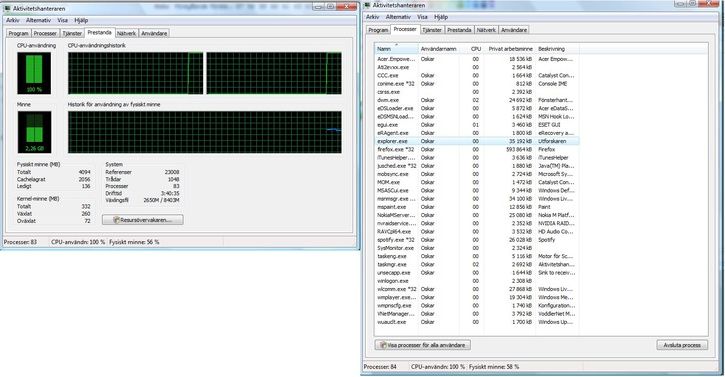This screenshot has height=377, width=725.
Task: Select conime.exe *32 process
Action: pos(477,84)
